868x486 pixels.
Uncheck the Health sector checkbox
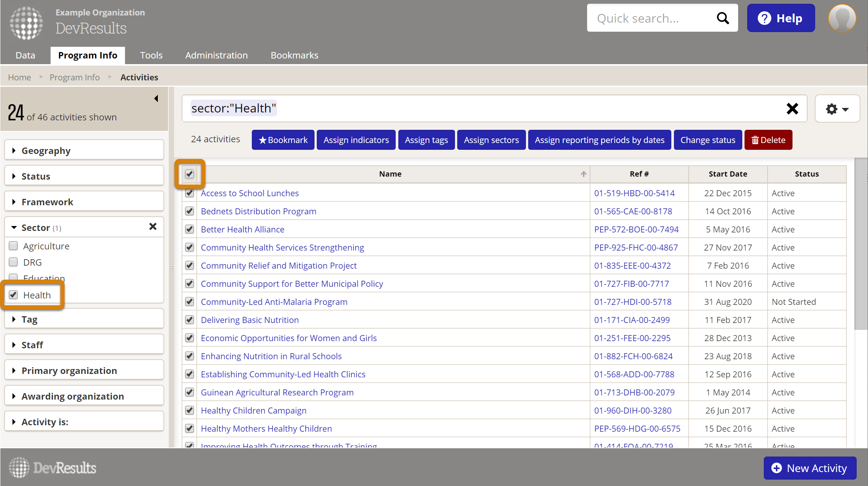(x=14, y=295)
